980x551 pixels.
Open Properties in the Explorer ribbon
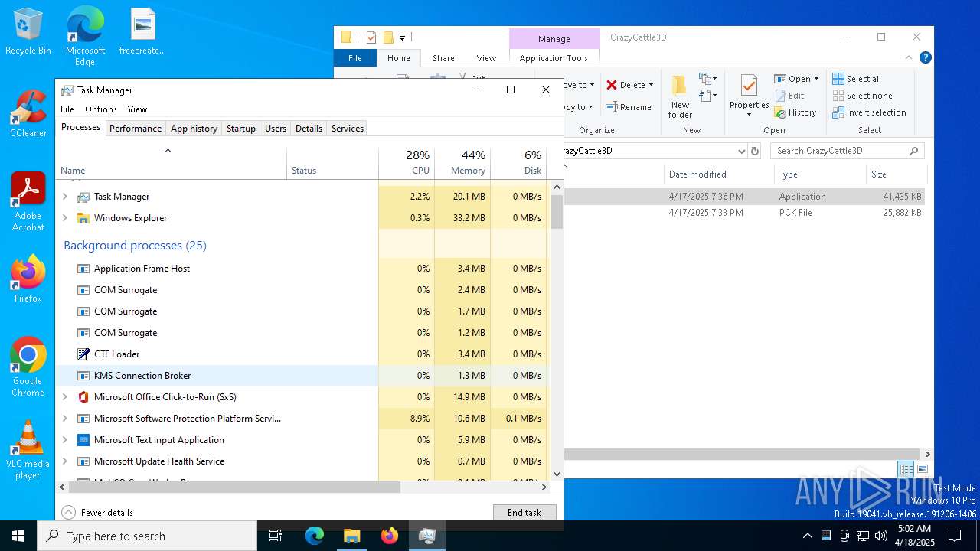(749, 96)
